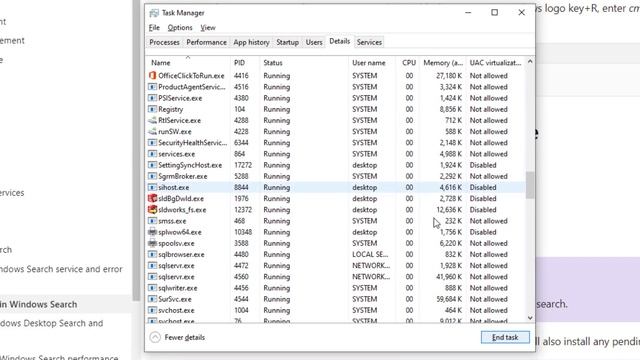Open the View menu
The width and height of the screenshot is (640, 360).
(x=208, y=28)
